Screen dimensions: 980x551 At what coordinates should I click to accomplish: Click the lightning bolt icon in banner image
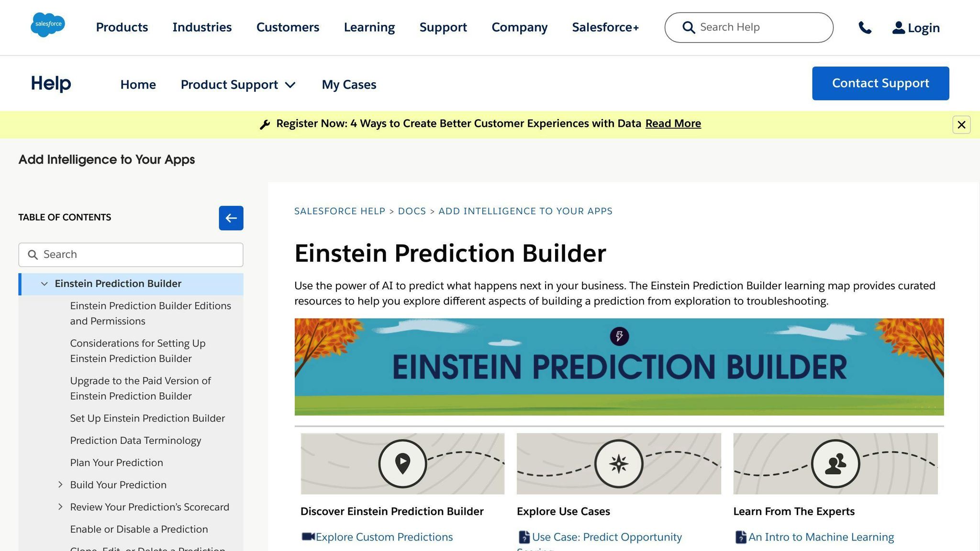(x=619, y=336)
